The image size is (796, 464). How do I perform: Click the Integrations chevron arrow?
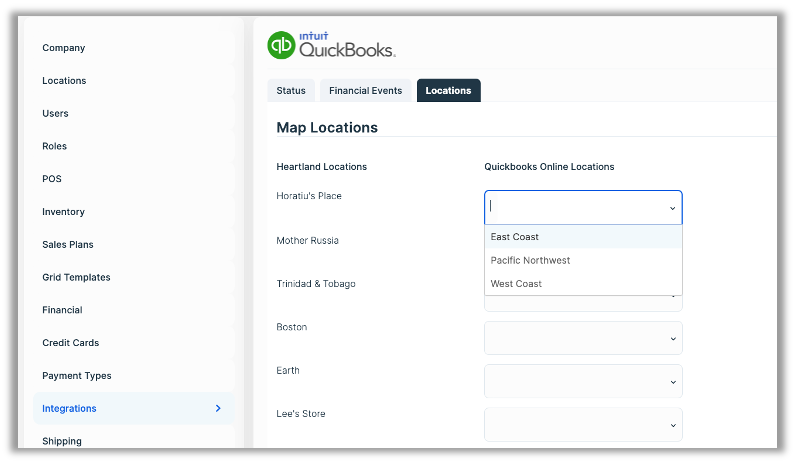click(218, 408)
